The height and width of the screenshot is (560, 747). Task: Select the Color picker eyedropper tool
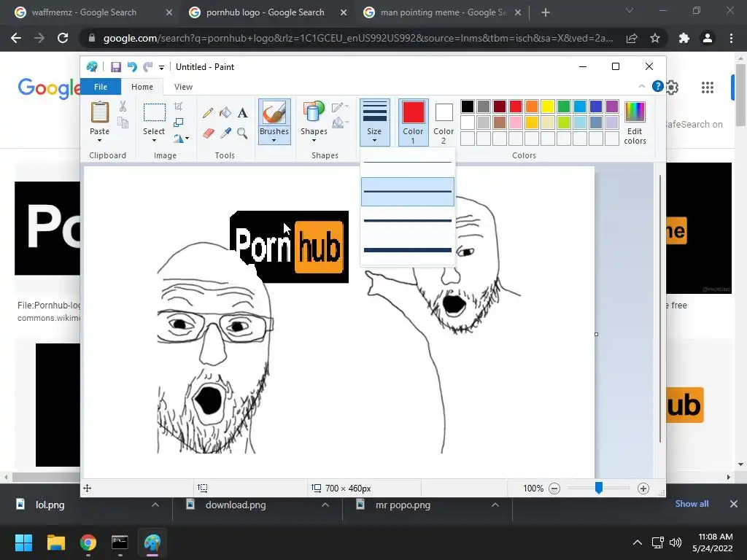[225, 133]
